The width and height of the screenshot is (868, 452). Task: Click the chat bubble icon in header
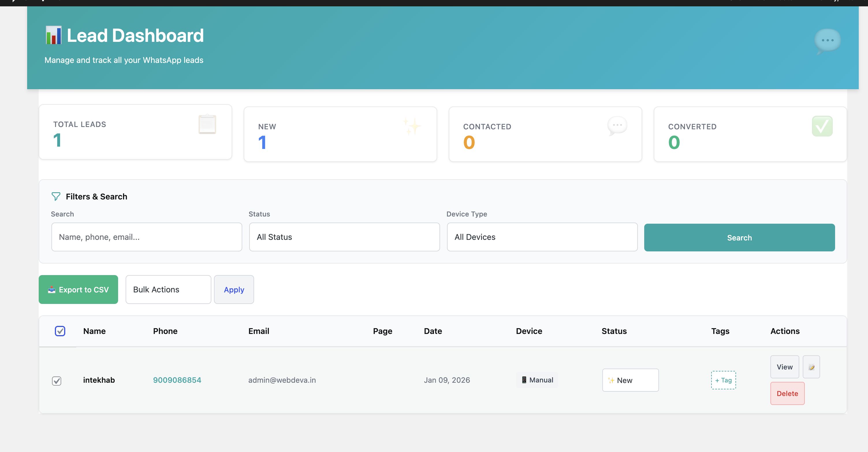(827, 41)
